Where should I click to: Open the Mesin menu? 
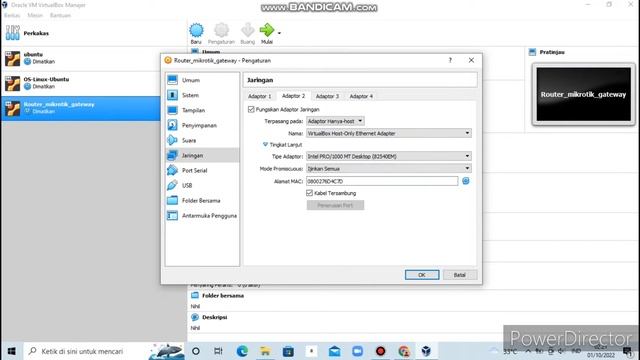(35, 15)
